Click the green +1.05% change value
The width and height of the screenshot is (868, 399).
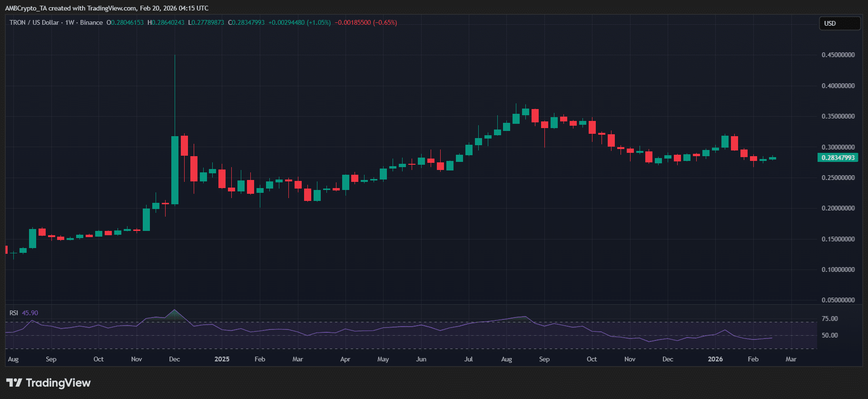point(319,22)
